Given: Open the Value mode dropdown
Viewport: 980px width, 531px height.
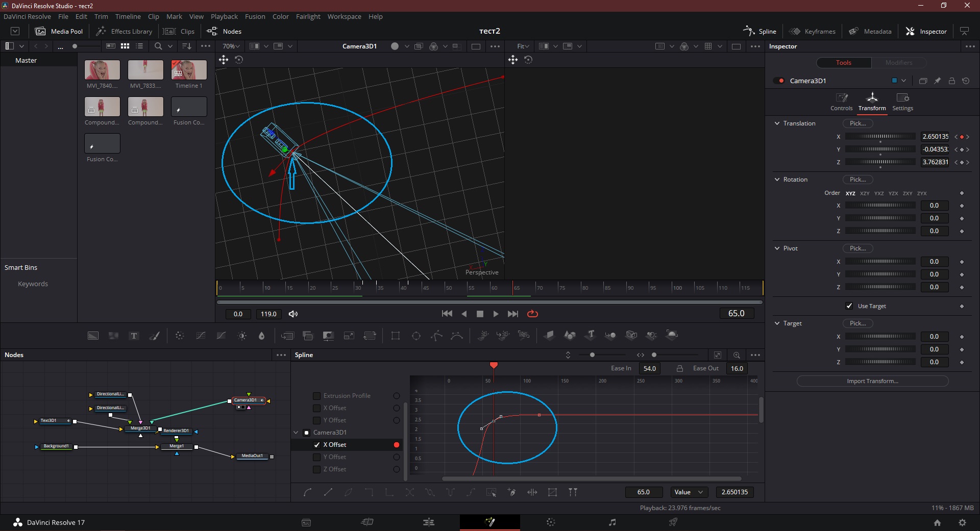Looking at the screenshot, I should click(688, 492).
